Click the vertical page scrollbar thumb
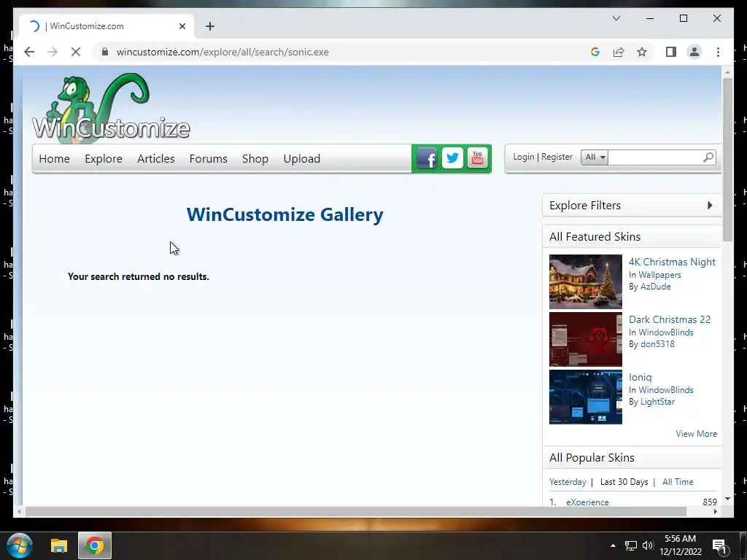 pos(727,160)
